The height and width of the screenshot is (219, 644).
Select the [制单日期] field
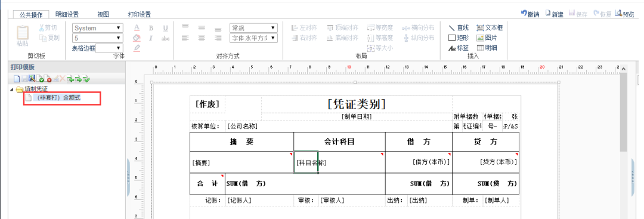pyautogui.click(x=357, y=116)
